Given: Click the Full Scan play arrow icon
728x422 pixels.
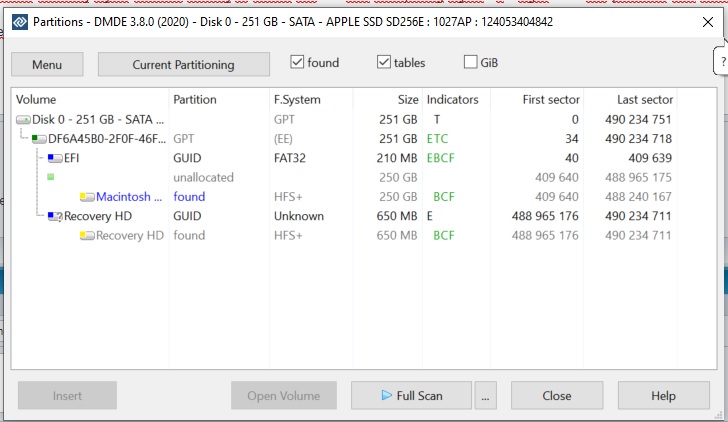Looking at the screenshot, I should 386,395.
